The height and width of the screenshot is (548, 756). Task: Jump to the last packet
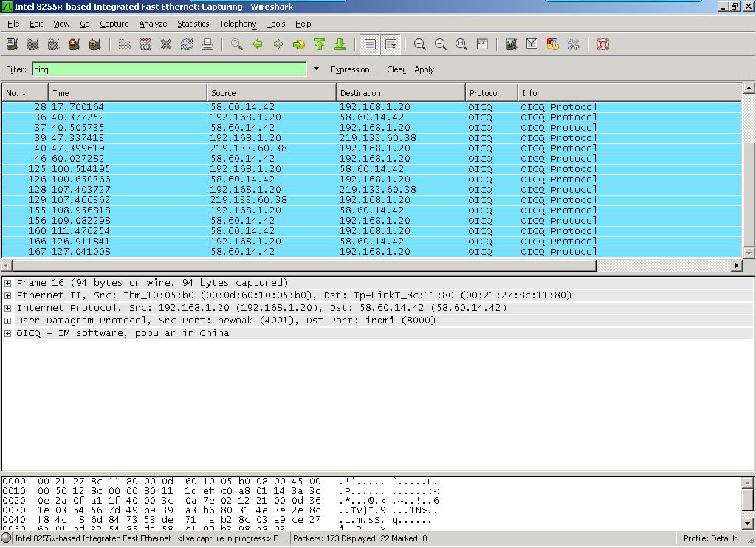pos(340,44)
